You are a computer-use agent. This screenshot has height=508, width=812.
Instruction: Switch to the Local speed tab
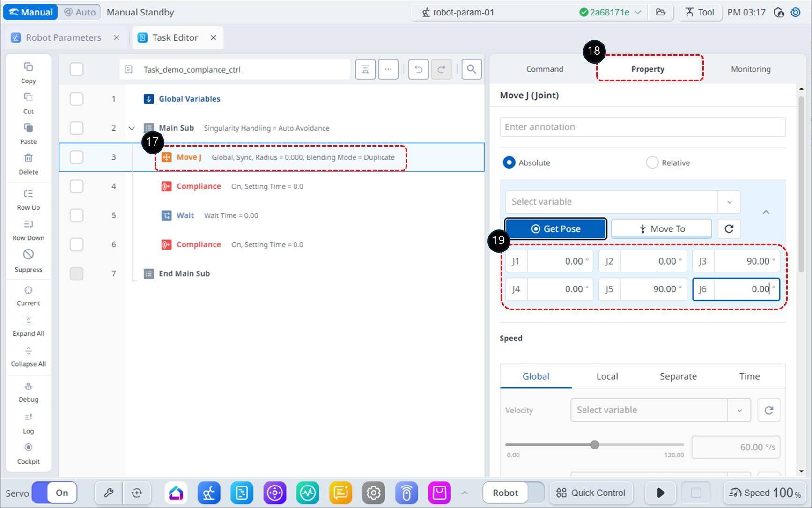(607, 376)
